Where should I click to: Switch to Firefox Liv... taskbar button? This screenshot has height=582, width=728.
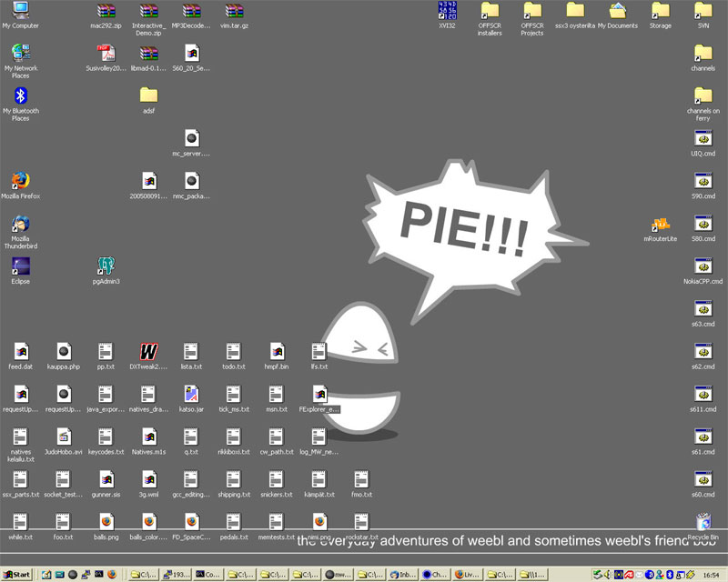pyautogui.click(x=468, y=575)
